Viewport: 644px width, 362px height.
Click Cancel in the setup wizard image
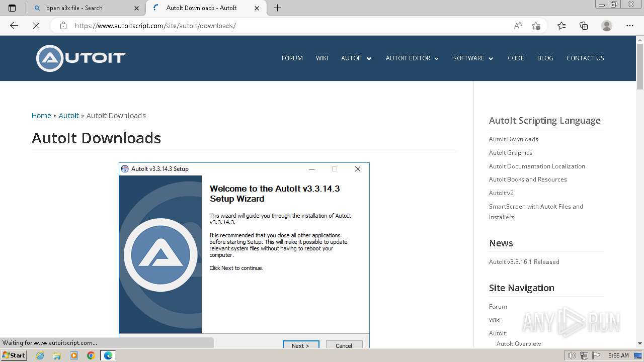[x=344, y=345]
